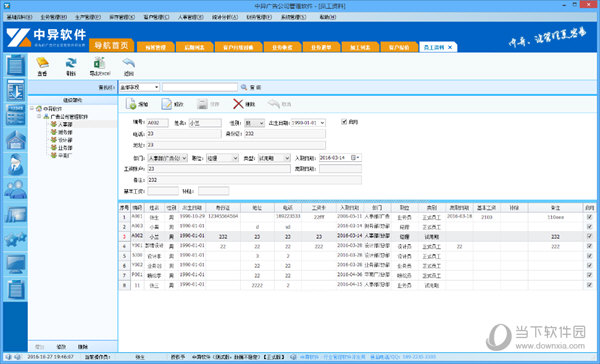Click the edit-record pencil document icon

click(x=166, y=104)
